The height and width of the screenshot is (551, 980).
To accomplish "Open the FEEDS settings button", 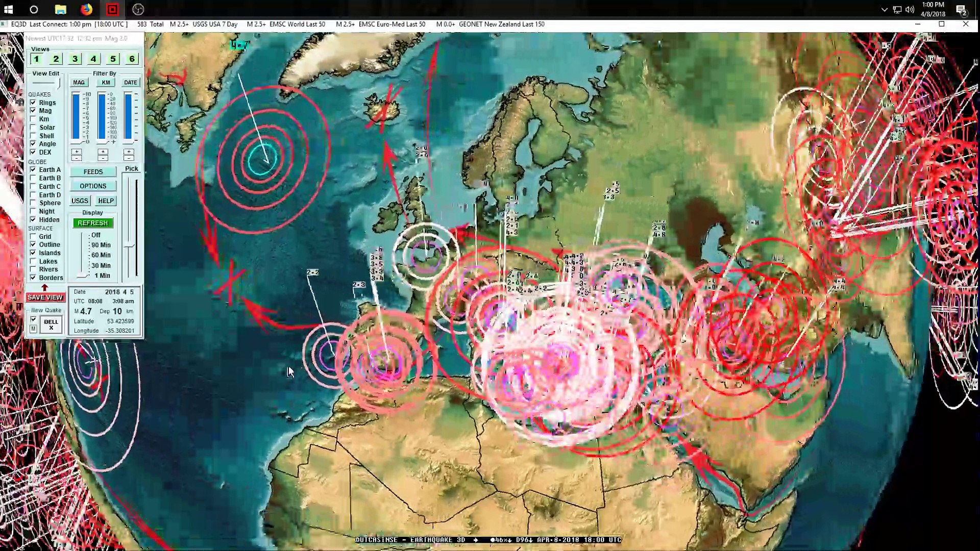I will (x=93, y=172).
